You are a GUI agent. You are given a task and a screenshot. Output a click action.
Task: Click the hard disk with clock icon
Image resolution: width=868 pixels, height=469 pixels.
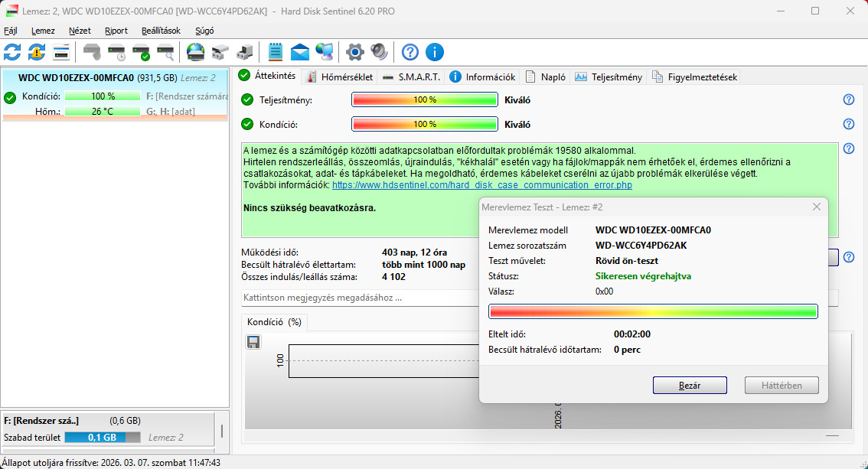pyautogui.click(x=116, y=53)
